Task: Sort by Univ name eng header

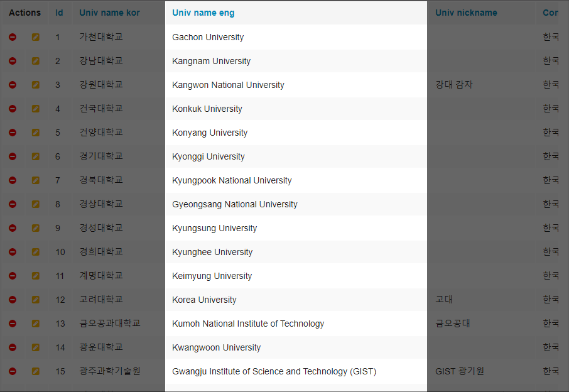Action: tap(203, 13)
